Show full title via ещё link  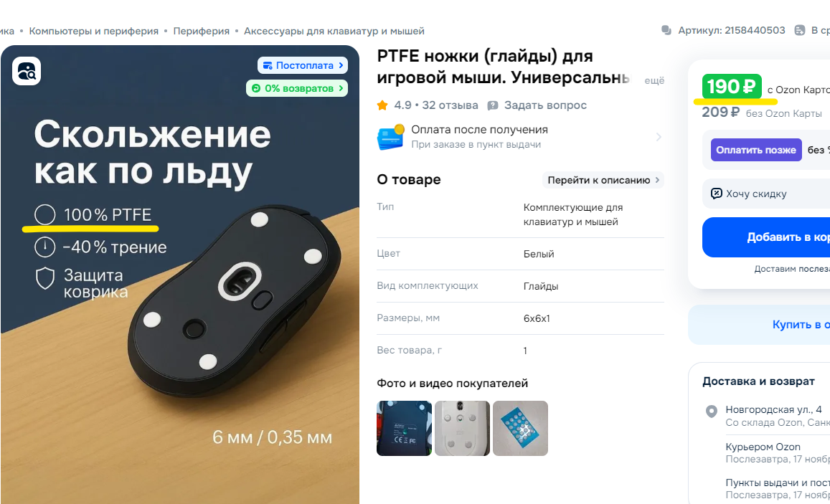click(x=654, y=80)
